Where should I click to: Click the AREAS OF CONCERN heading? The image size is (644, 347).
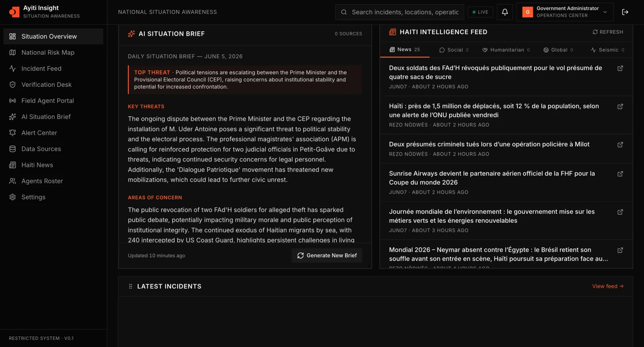point(155,197)
